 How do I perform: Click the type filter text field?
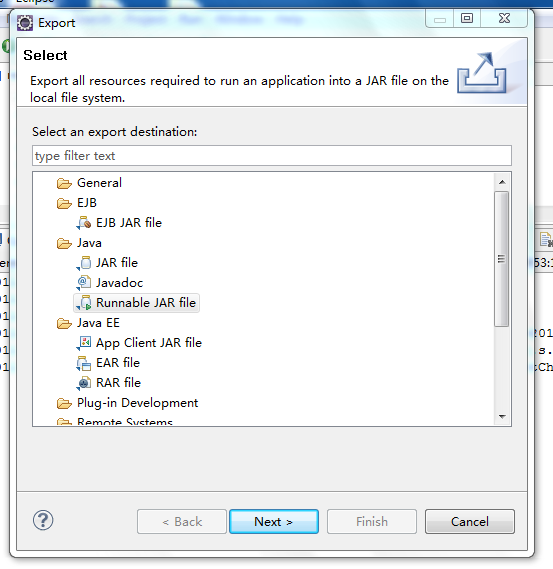point(272,156)
